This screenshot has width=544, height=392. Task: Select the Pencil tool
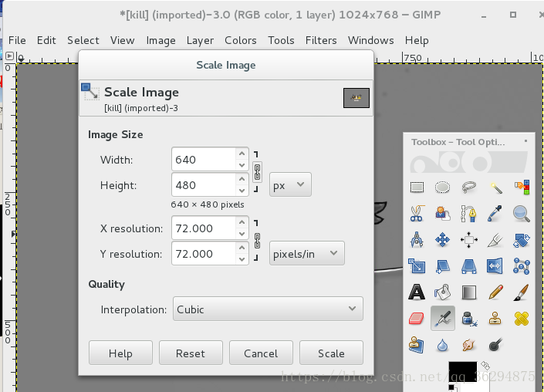point(495,292)
